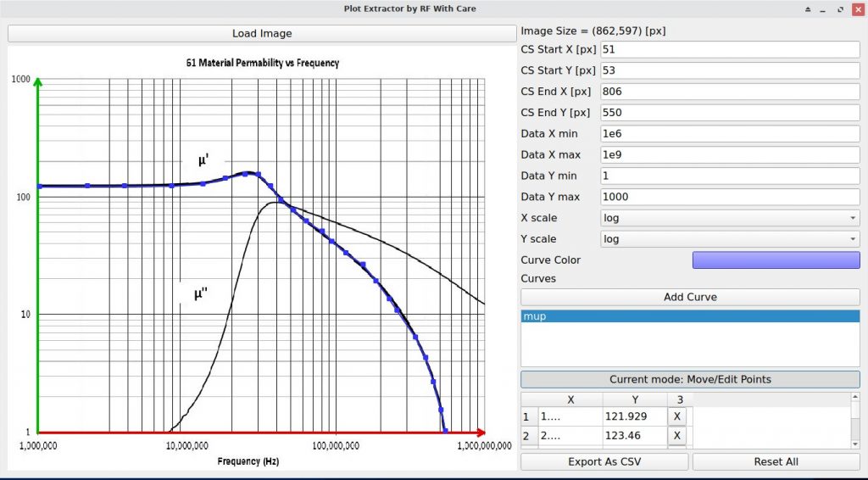Delete point row 2 with X button
868x480 pixels.
coord(676,436)
